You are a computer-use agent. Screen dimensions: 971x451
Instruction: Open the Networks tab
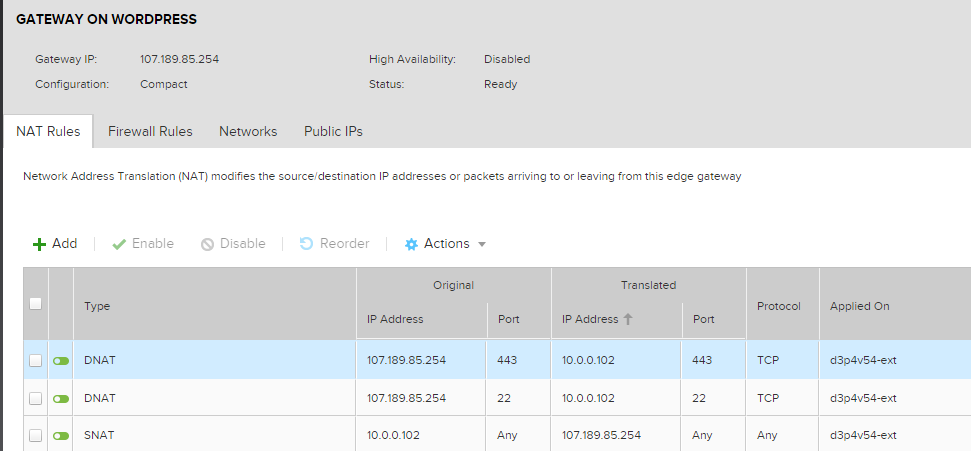(248, 131)
